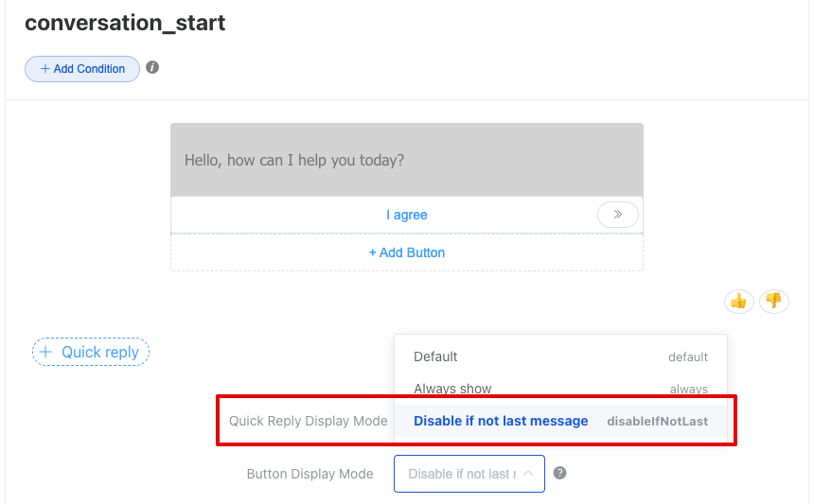Click the plus icon in Quick reply
The width and height of the screenshot is (814, 504).
[45, 352]
